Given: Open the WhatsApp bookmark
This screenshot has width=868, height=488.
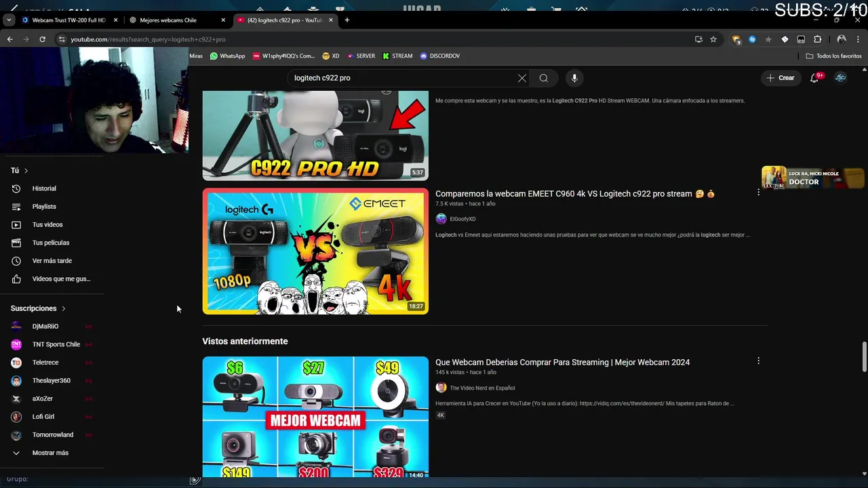Looking at the screenshot, I should click(x=228, y=56).
